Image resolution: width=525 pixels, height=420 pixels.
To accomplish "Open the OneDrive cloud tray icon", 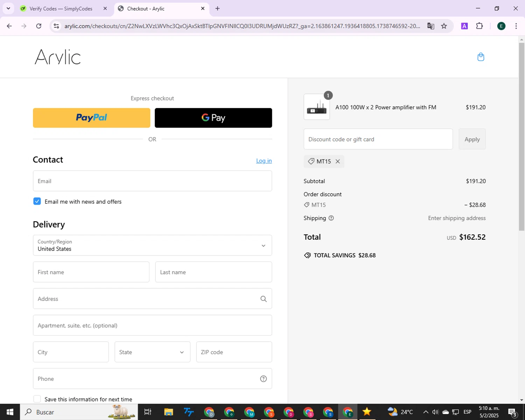I will (x=445, y=412).
